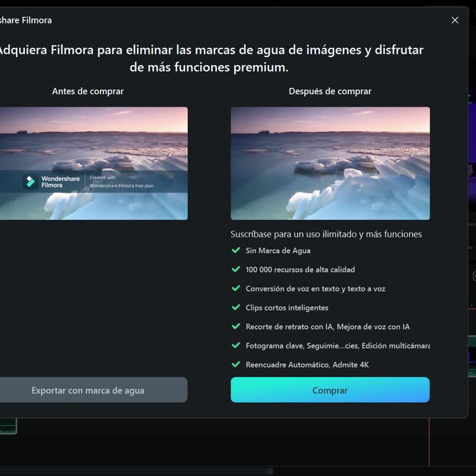The height and width of the screenshot is (476, 476).
Task: Click the checkmark beside 100 000 recursos
Action: point(236,269)
